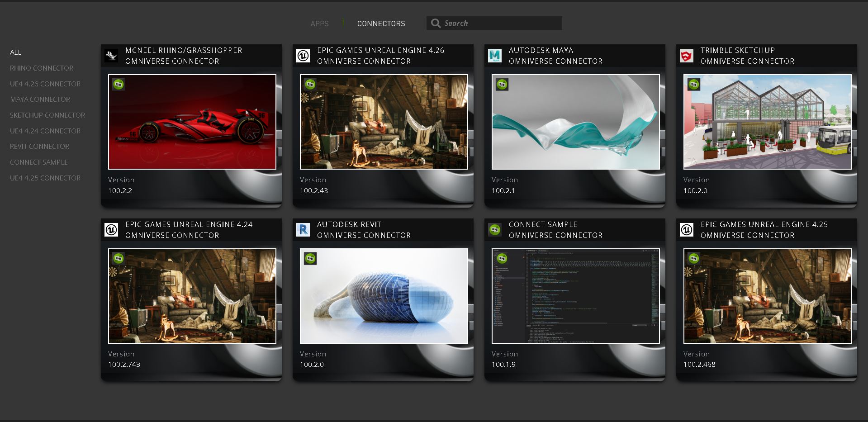
Task: Open the Revit glass building thumbnail
Action: coord(384,296)
